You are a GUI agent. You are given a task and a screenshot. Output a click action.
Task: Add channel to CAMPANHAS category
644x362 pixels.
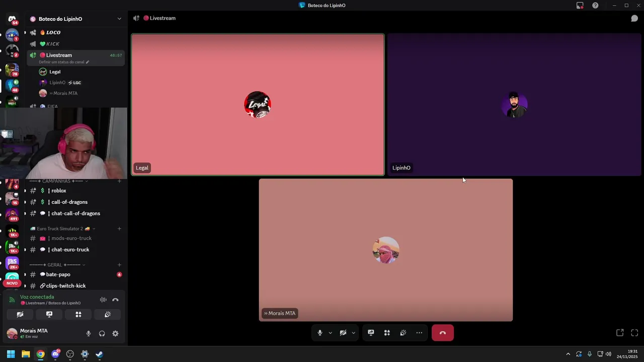coord(119,181)
